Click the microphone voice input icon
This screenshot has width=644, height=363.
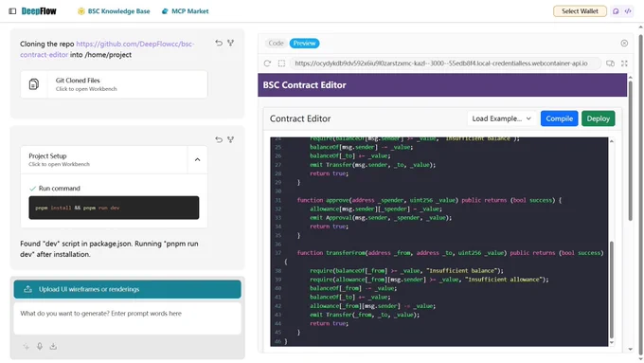(40, 347)
